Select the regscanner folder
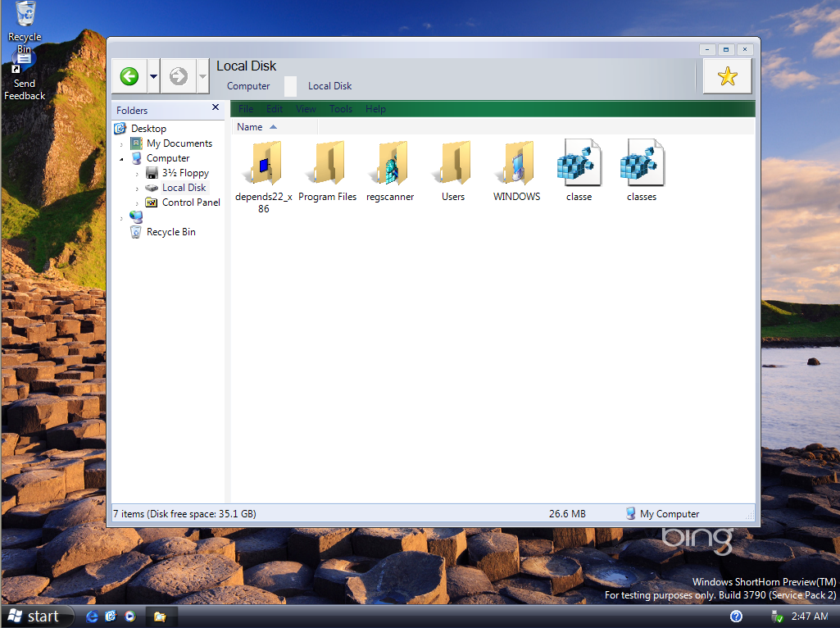The image size is (840, 628). (x=390, y=171)
